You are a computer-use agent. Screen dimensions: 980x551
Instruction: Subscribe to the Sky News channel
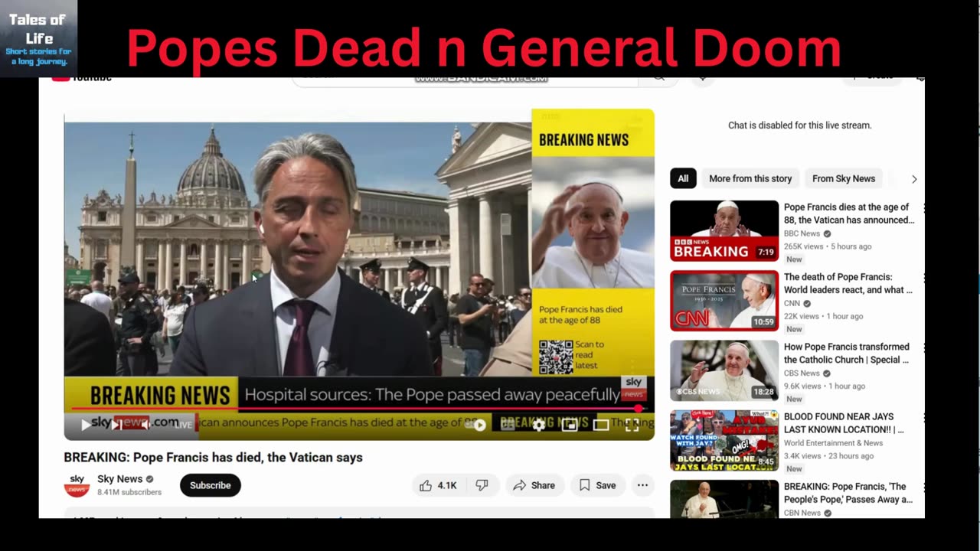pos(210,485)
